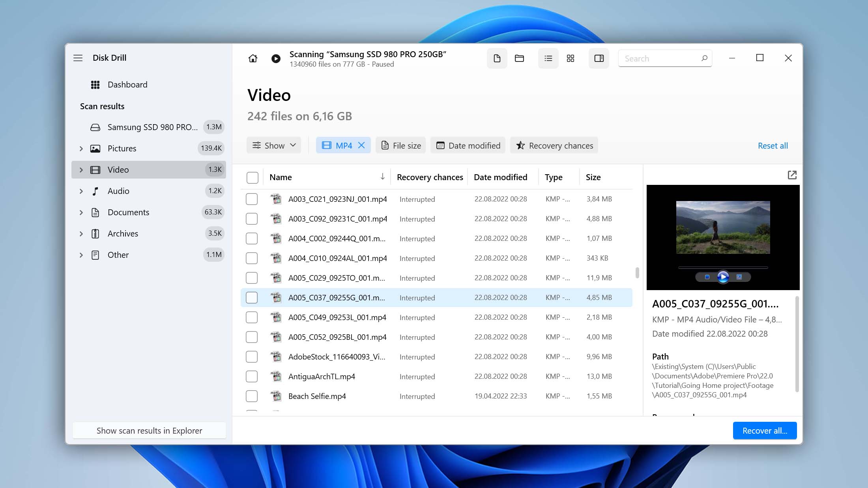Check A005_C049_09253L_001.mp4
This screenshot has width=868, height=488.
[x=252, y=317]
